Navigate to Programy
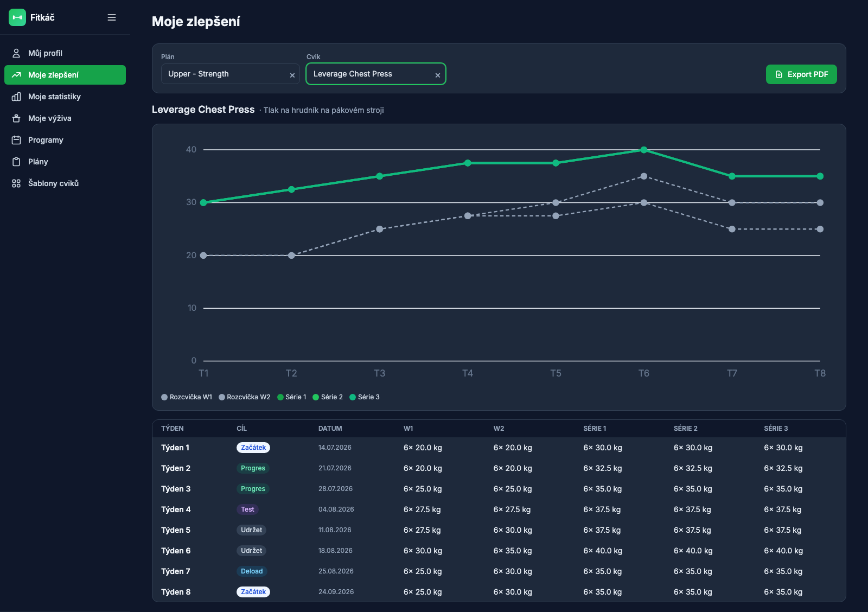 click(x=65, y=140)
